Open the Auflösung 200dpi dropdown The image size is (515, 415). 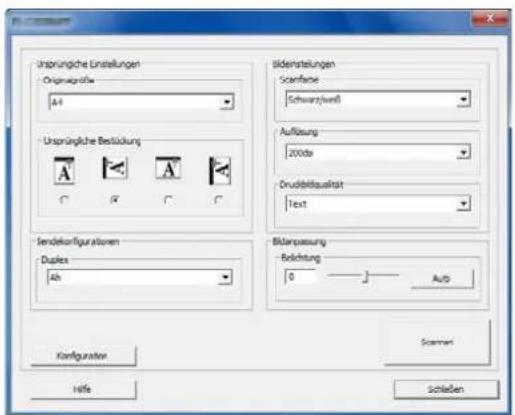tap(378, 152)
